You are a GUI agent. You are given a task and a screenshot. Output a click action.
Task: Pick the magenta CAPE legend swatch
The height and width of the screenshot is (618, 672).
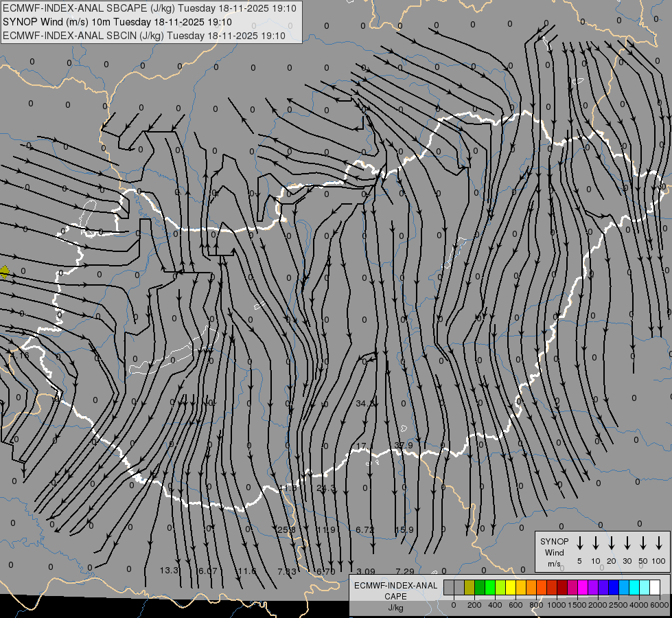(x=583, y=587)
